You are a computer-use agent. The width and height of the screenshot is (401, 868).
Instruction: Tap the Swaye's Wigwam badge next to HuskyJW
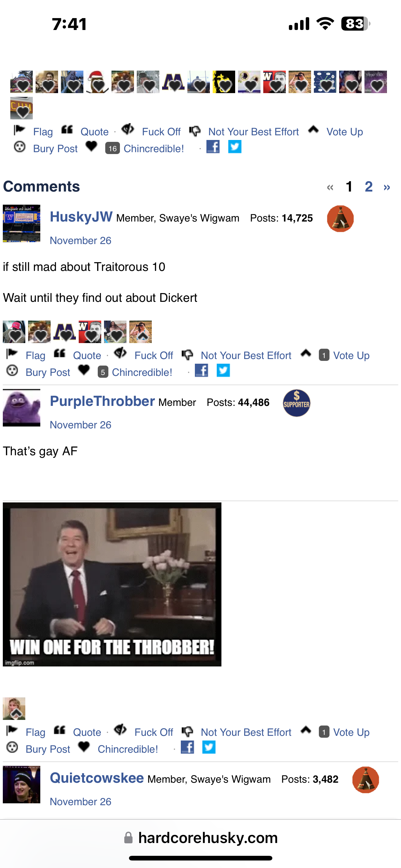(x=340, y=218)
